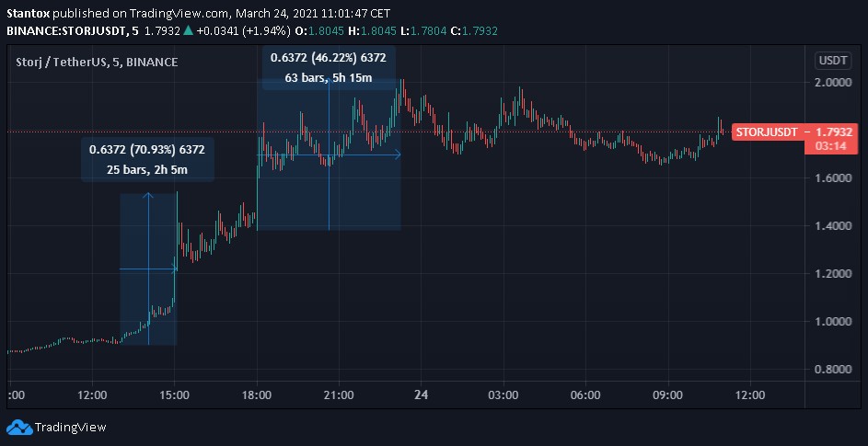Open the Stantox author name link
The height and width of the screenshot is (446, 868).
point(30,13)
